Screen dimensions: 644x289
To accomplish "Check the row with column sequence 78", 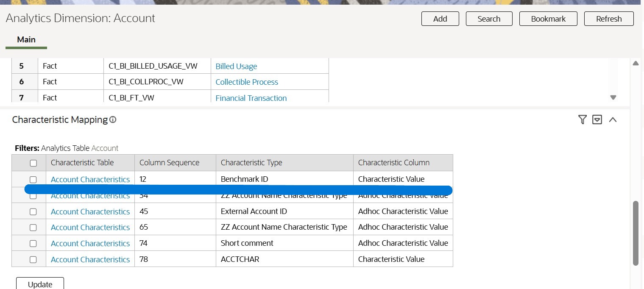I will point(33,259).
